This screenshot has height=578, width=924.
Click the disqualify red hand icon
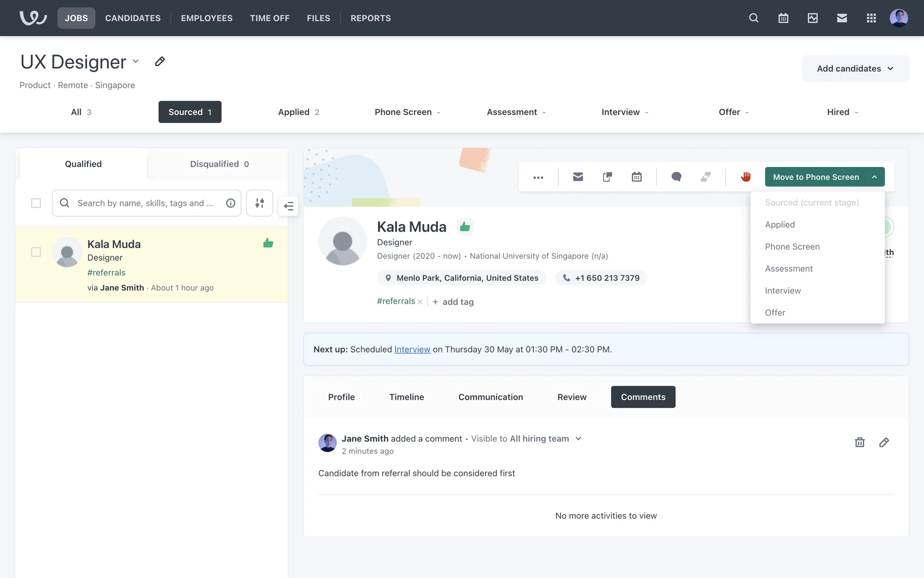745,177
